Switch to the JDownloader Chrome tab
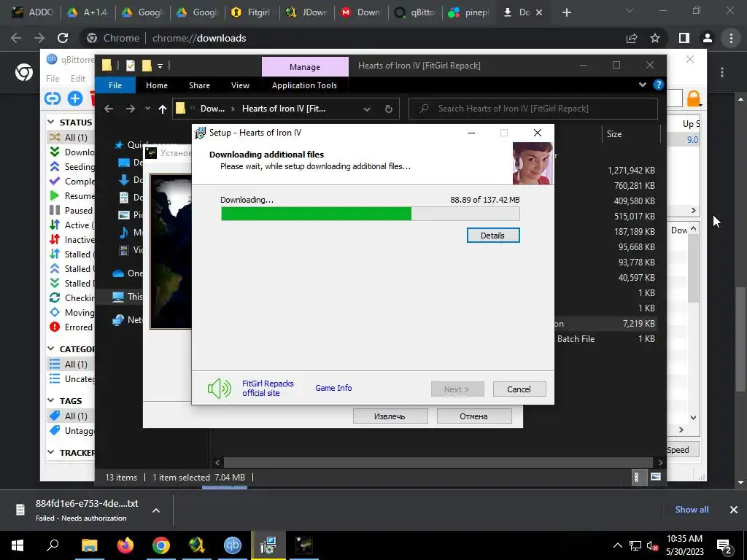The width and height of the screenshot is (747, 560). (306, 12)
